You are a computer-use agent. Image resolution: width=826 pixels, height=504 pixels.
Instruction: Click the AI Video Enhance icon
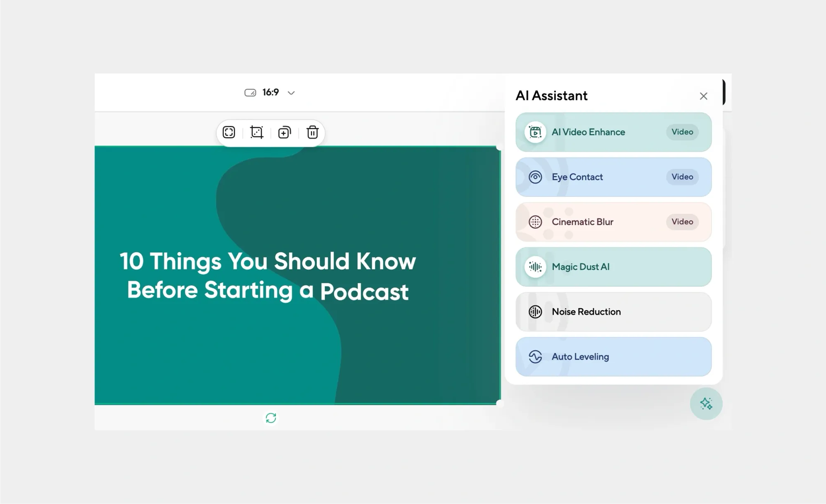point(535,132)
